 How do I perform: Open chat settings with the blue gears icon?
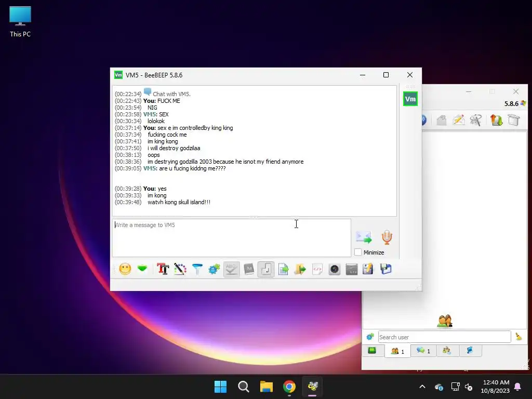tap(214, 270)
